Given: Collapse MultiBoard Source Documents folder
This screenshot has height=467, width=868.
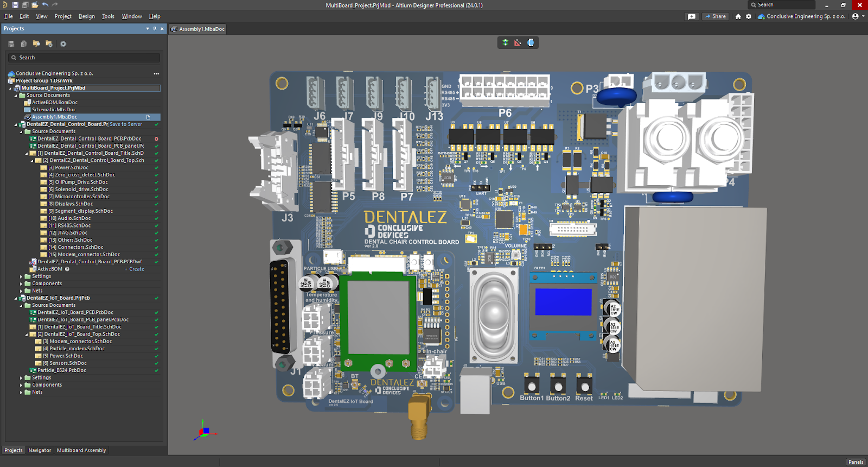Looking at the screenshot, I should (x=16, y=95).
